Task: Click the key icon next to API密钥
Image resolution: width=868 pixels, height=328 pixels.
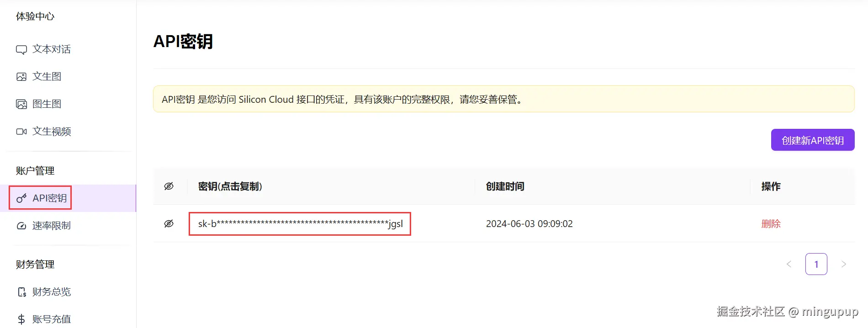Action: coord(21,198)
